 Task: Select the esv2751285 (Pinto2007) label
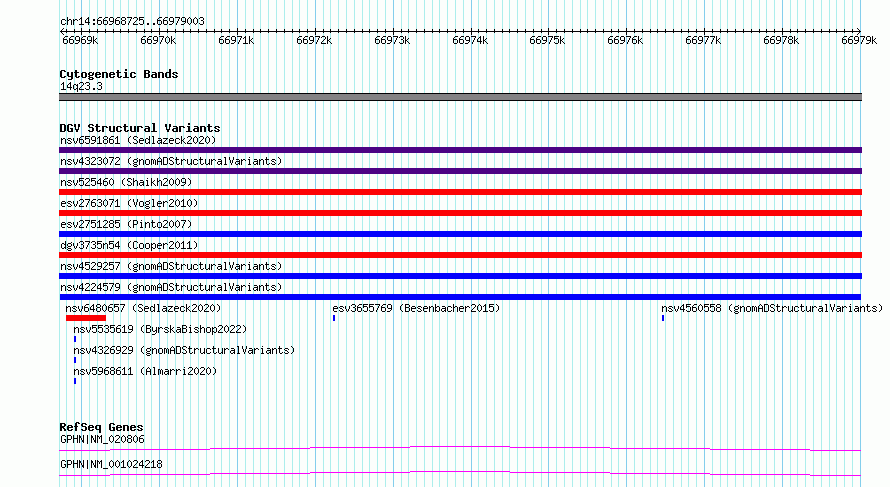tap(126, 224)
